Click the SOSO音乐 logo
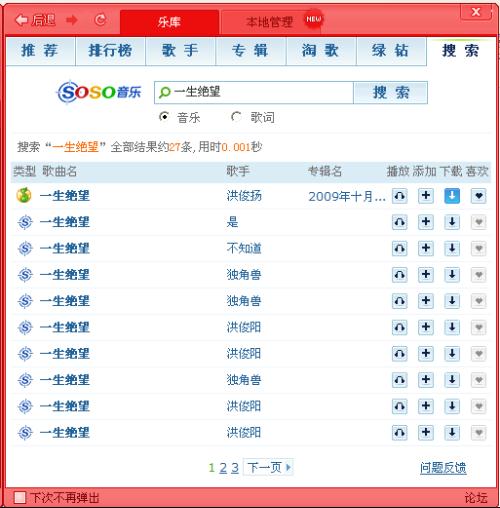 click(99, 92)
